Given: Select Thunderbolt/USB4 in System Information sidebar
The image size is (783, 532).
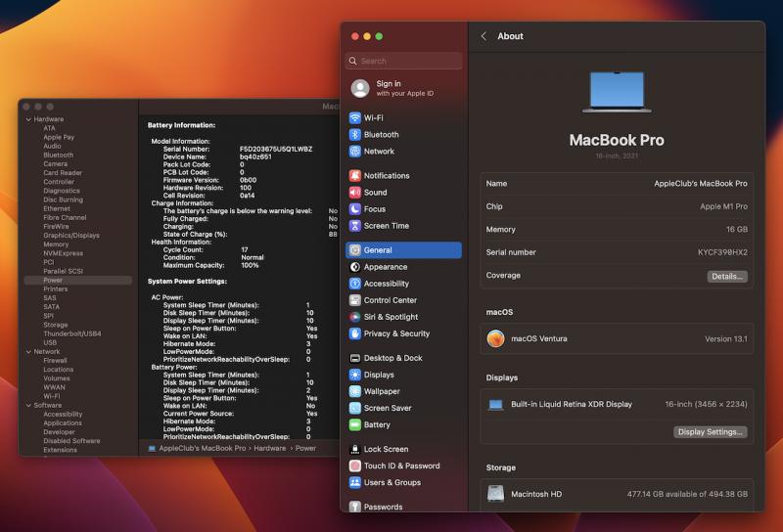Looking at the screenshot, I should coord(71,333).
